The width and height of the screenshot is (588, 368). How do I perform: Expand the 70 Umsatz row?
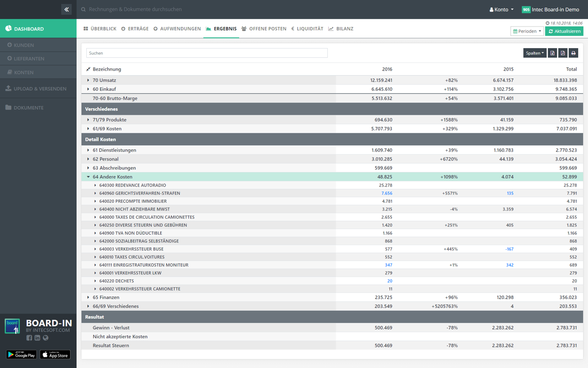[x=88, y=80]
